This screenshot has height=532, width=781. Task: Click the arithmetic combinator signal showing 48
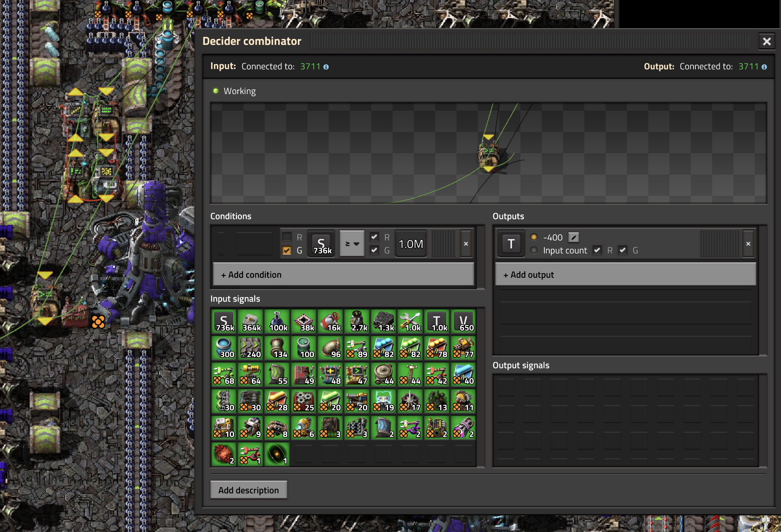coord(331,375)
